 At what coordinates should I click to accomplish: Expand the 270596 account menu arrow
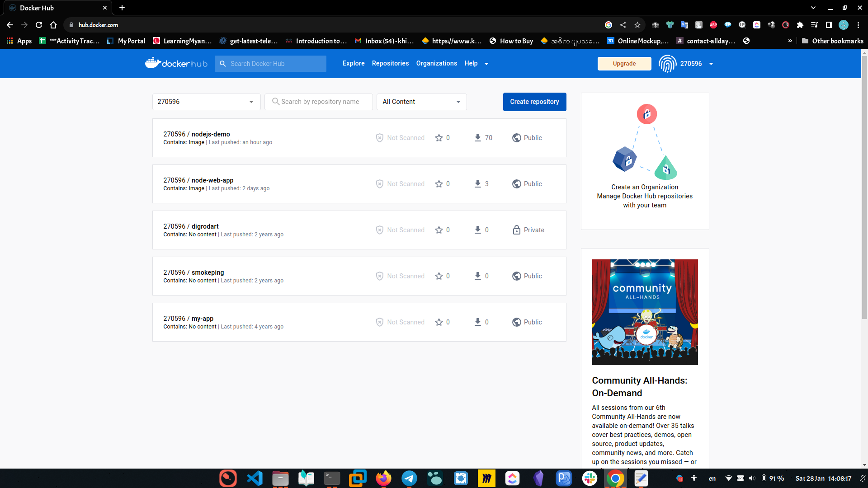tap(711, 64)
